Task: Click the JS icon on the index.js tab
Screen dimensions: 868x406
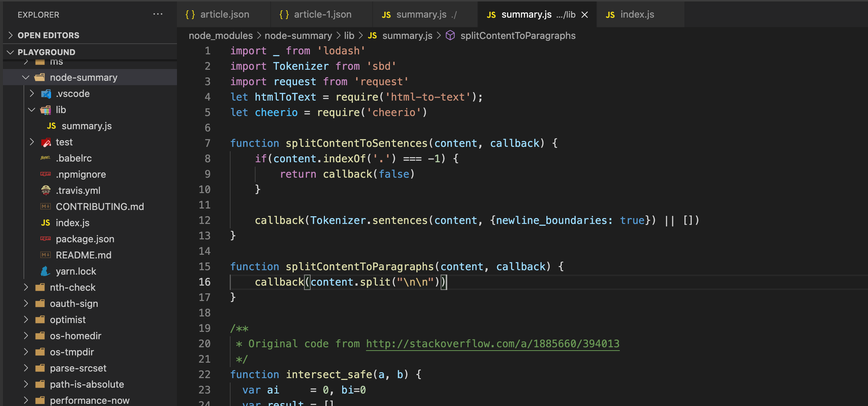Action: pyautogui.click(x=610, y=15)
